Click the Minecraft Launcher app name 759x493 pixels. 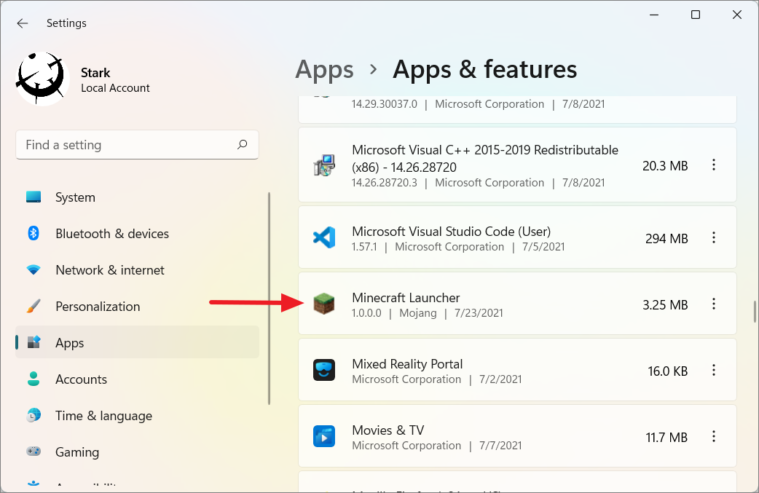(x=406, y=297)
